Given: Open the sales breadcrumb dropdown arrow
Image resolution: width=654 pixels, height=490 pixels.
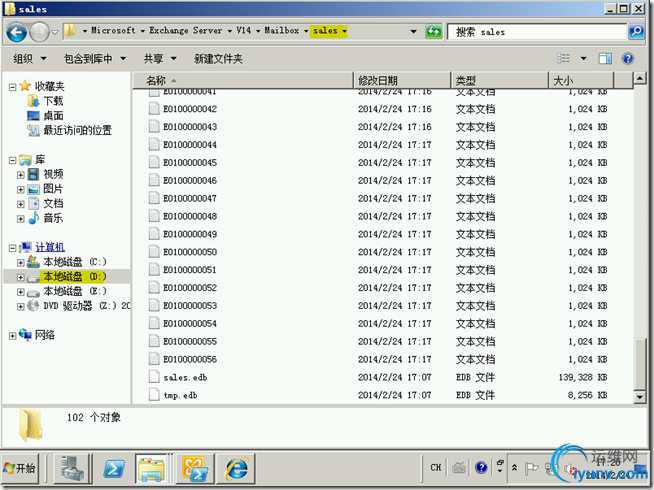Looking at the screenshot, I should (344, 31).
